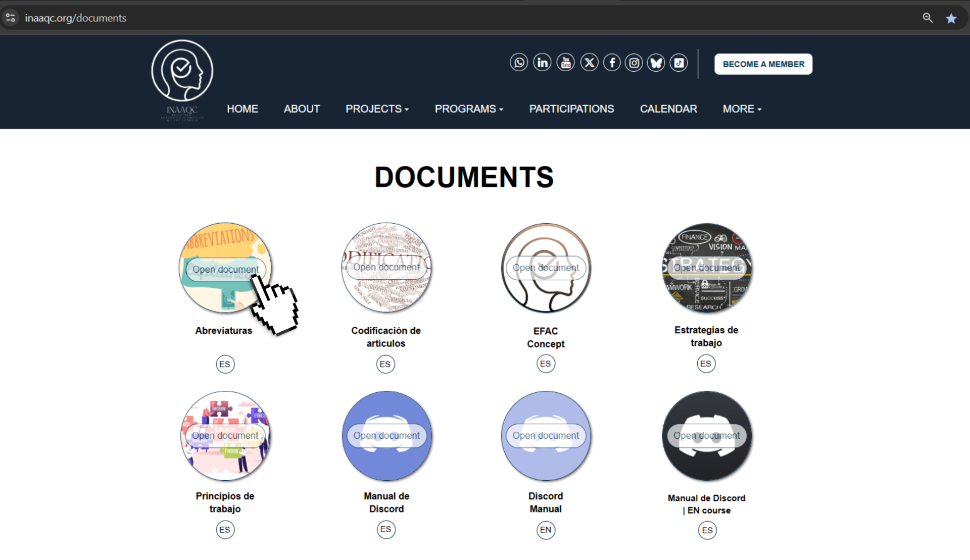
Task: Click the Instagram icon
Action: (x=634, y=63)
